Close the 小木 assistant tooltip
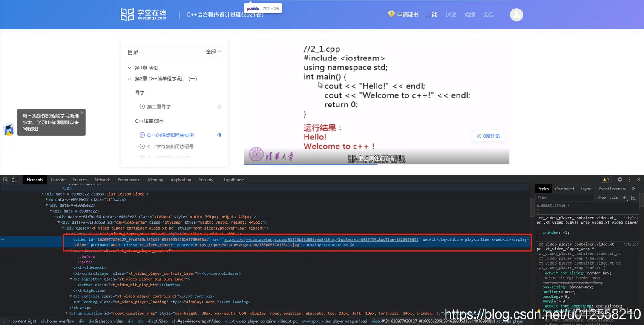The width and height of the screenshot is (644, 325). pyautogui.click(x=82, y=112)
